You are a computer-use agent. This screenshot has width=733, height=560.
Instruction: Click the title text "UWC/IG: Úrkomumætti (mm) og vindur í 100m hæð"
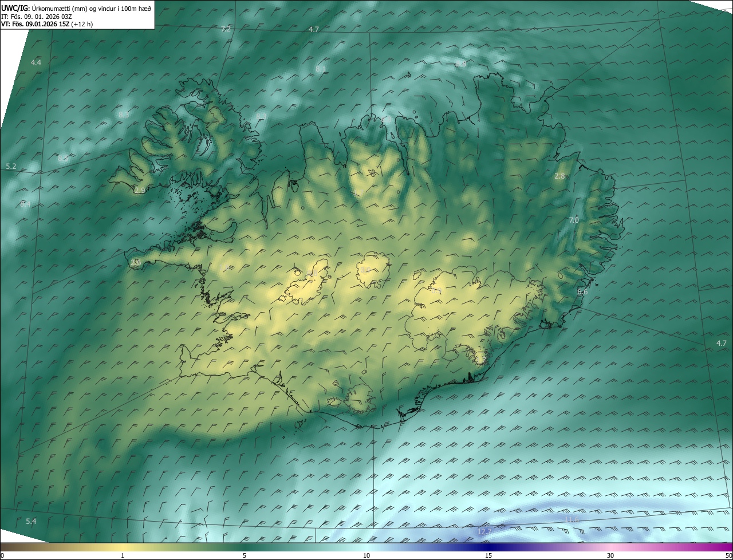click(77, 8)
